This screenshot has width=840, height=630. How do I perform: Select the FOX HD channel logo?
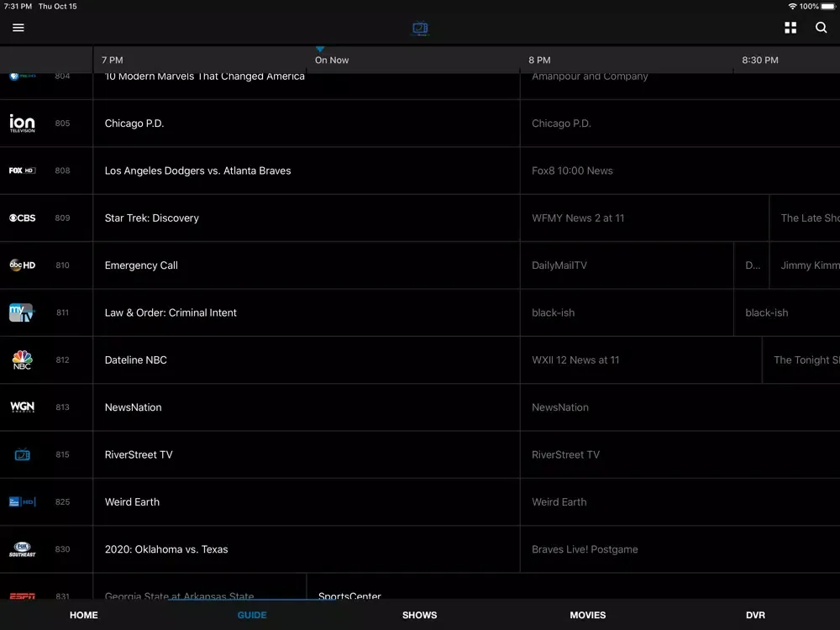(22, 171)
